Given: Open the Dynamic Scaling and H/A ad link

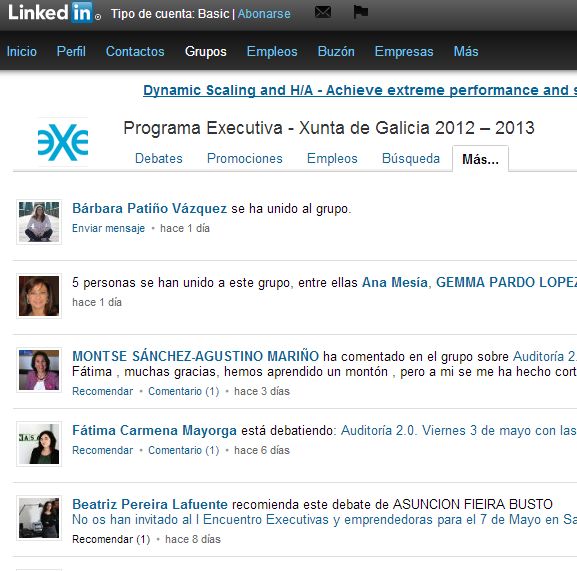Looking at the screenshot, I should click(x=360, y=90).
